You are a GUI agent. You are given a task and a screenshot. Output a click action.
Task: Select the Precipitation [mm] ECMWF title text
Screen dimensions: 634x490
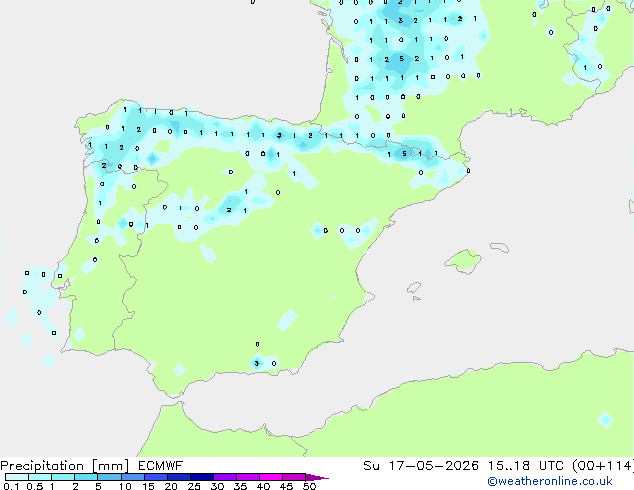pyautogui.click(x=92, y=466)
